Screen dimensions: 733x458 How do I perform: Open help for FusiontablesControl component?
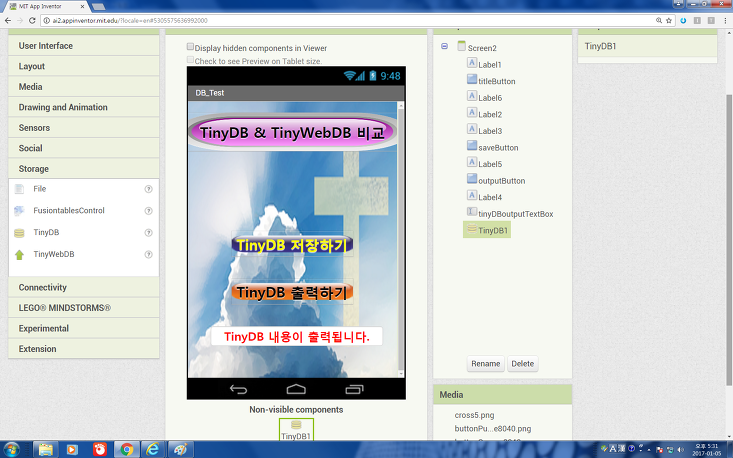(148, 211)
